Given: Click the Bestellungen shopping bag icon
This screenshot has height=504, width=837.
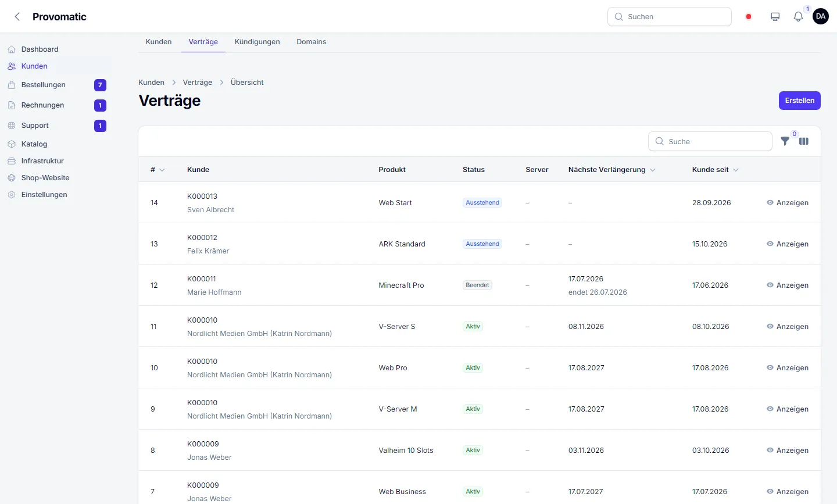Looking at the screenshot, I should [12, 85].
